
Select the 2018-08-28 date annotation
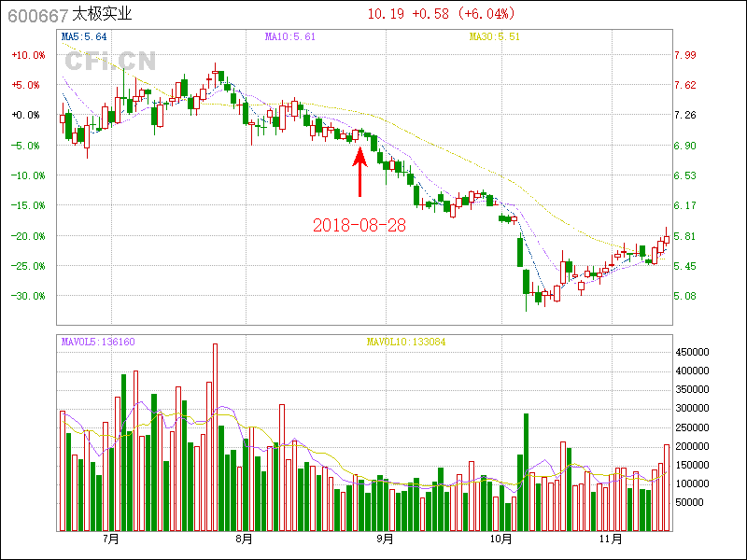point(359,225)
